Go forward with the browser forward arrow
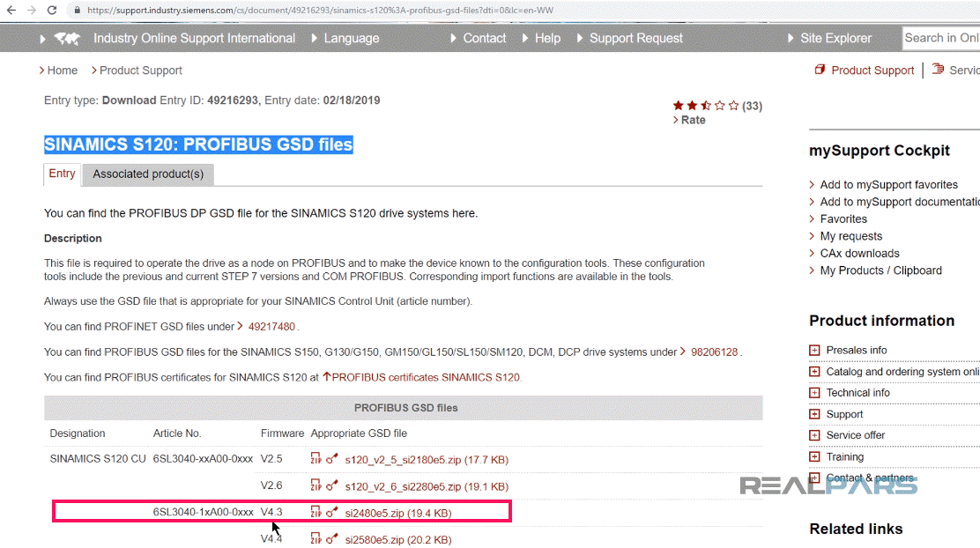The image size is (980, 548). (x=31, y=10)
